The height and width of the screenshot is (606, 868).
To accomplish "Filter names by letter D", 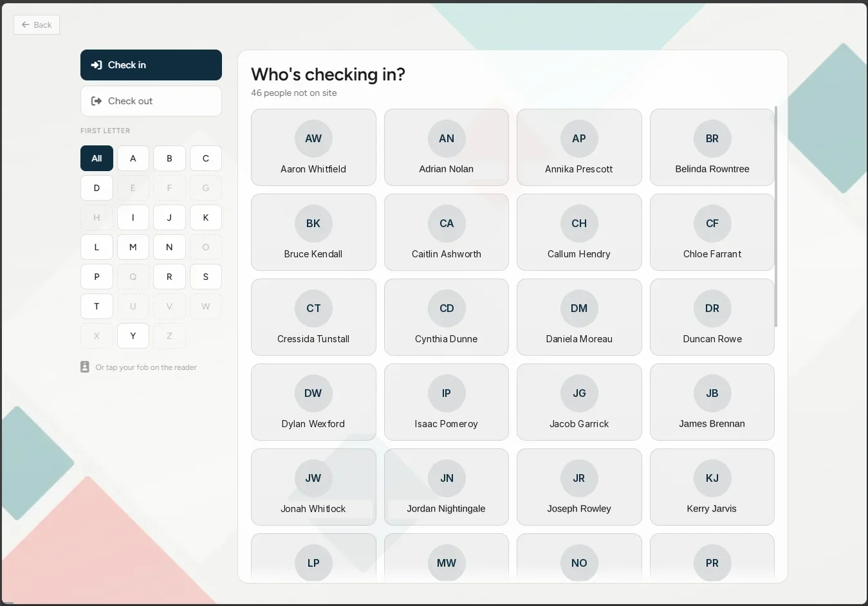I will tap(97, 188).
